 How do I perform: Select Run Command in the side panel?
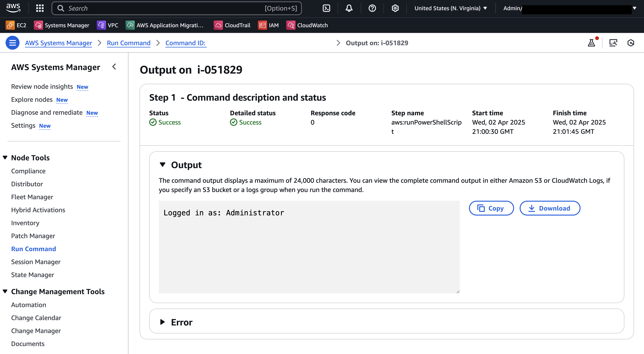tap(34, 249)
